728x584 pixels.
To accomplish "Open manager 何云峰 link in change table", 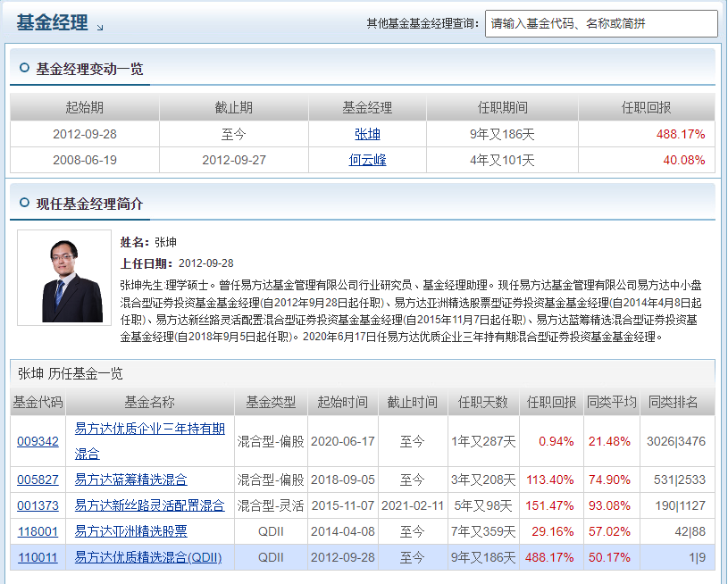I will coord(367,160).
